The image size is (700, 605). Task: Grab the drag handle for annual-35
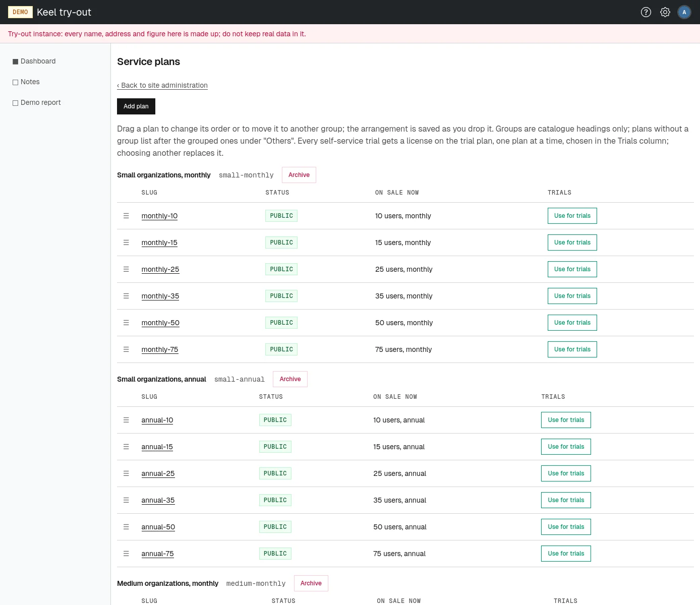(x=126, y=500)
